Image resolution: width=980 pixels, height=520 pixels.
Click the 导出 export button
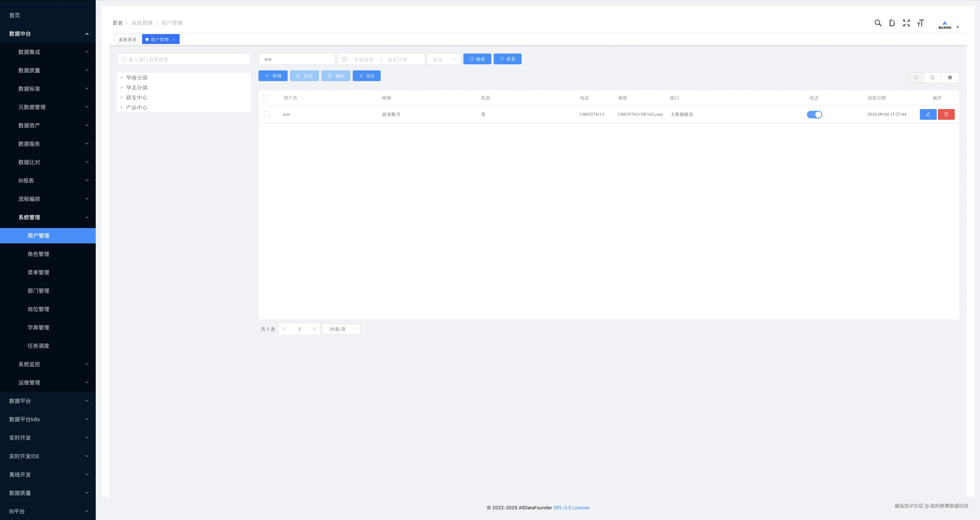pyautogui.click(x=366, y=76)
